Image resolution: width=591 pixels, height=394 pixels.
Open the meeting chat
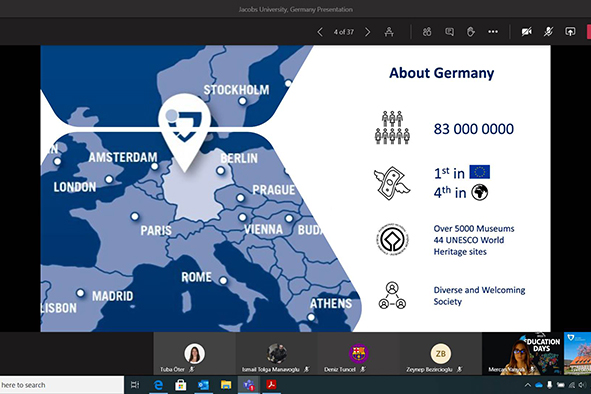pyautogui.click(x=449, y=32)
